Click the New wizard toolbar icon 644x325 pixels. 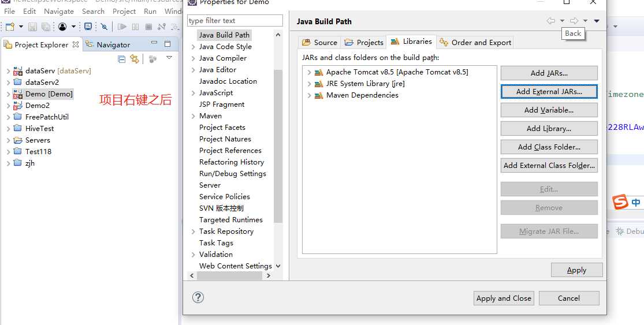(10, 27)
